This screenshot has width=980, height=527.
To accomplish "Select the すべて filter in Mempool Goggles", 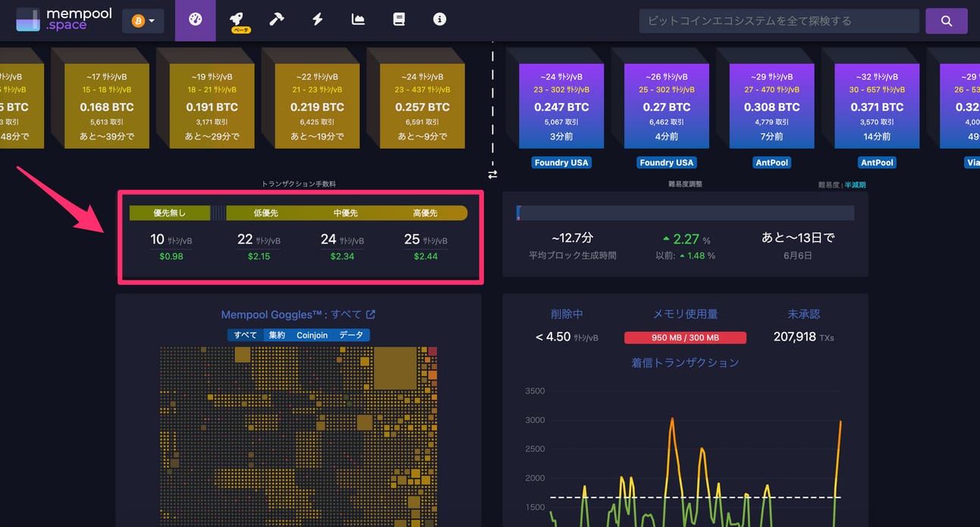I will (x=245, y=335).
